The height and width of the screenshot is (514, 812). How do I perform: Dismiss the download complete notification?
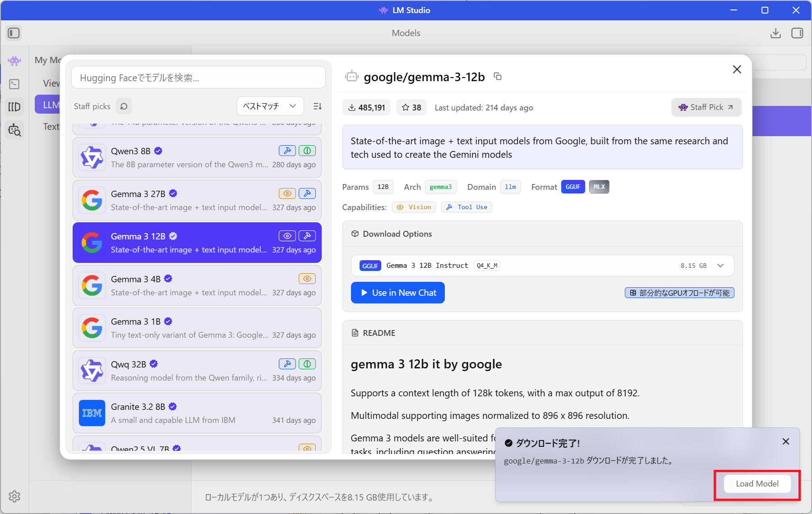(785, 441)
